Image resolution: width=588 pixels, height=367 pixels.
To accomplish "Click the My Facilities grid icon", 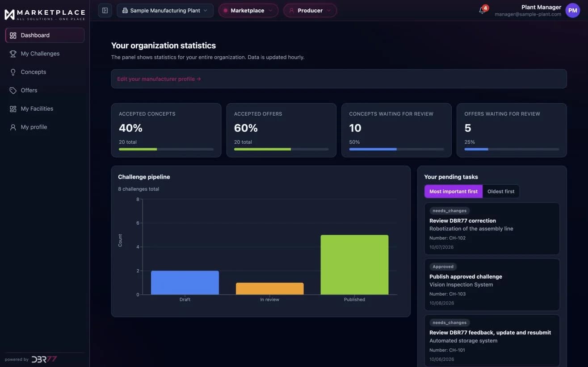I will click(x=13, y=108).
